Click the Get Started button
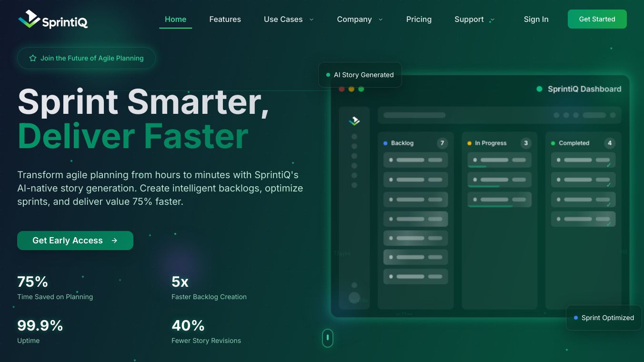This screenshot has height=362, width=644. [x=597, y=19]
